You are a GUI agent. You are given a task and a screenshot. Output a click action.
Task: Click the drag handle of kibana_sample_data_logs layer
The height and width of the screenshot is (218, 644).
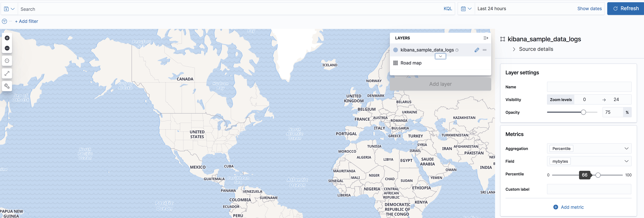click(x=484, y=50)
